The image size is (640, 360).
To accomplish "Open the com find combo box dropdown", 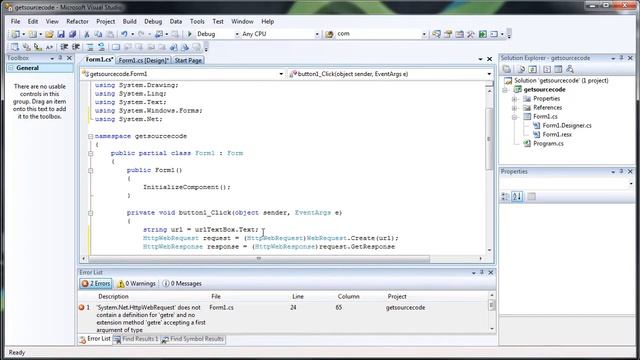I will coord(424,34).
